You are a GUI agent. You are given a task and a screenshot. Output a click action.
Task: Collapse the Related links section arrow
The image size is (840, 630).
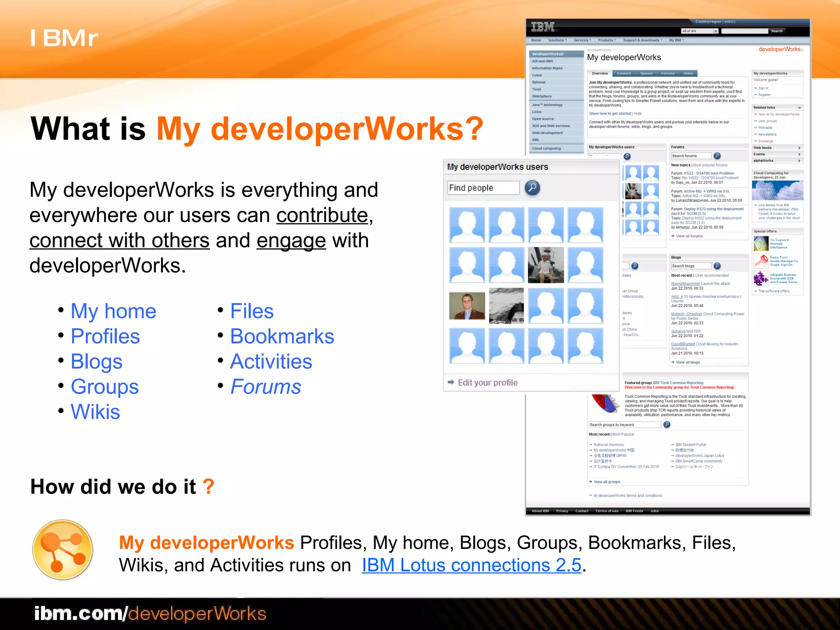pyautogui.click(x=799, y=108)
